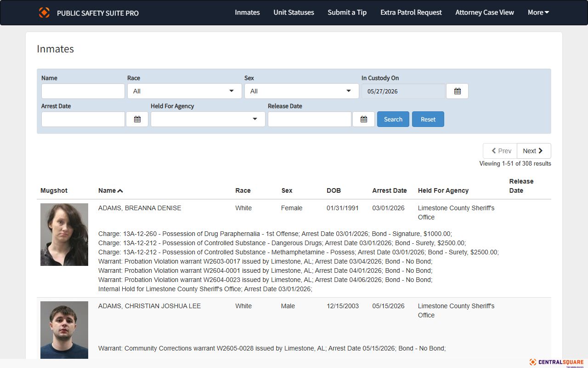Viewport: 588px width, 368px height.
Task: Expand the Race dropdown
Action: [x=185, y=91]
